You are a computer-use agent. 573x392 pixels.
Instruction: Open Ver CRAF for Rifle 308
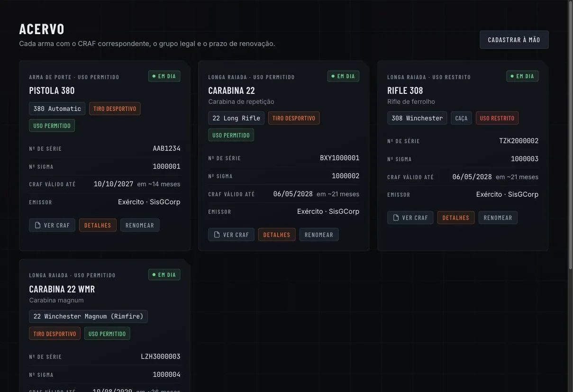pyautogui.click(x=410, y=218)
